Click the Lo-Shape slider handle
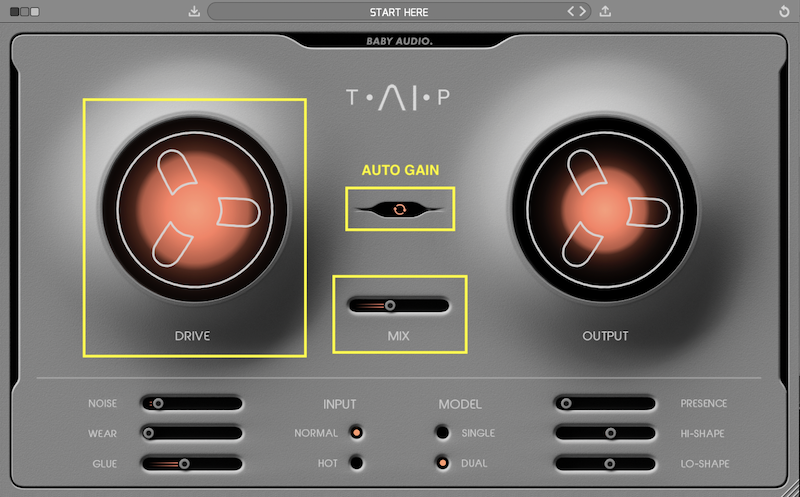Viewport: 800px width, 497px height. [609, 464]
